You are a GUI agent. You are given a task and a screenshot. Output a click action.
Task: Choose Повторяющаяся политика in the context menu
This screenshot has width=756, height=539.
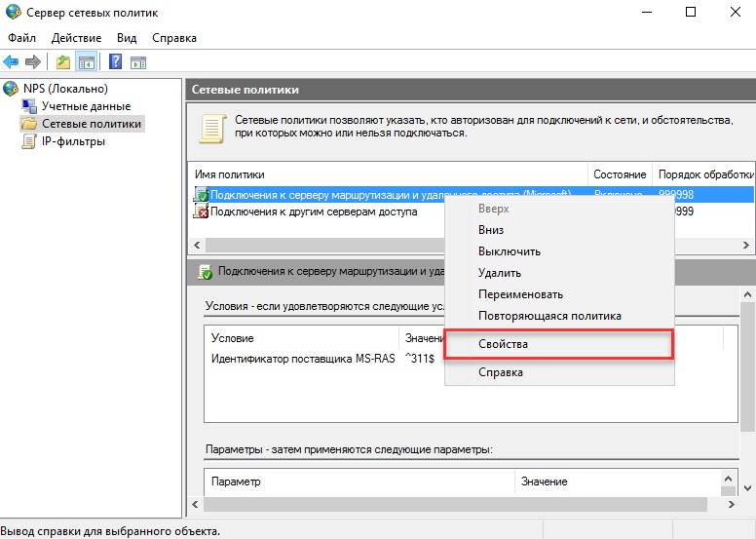click(x=559, y=316)
